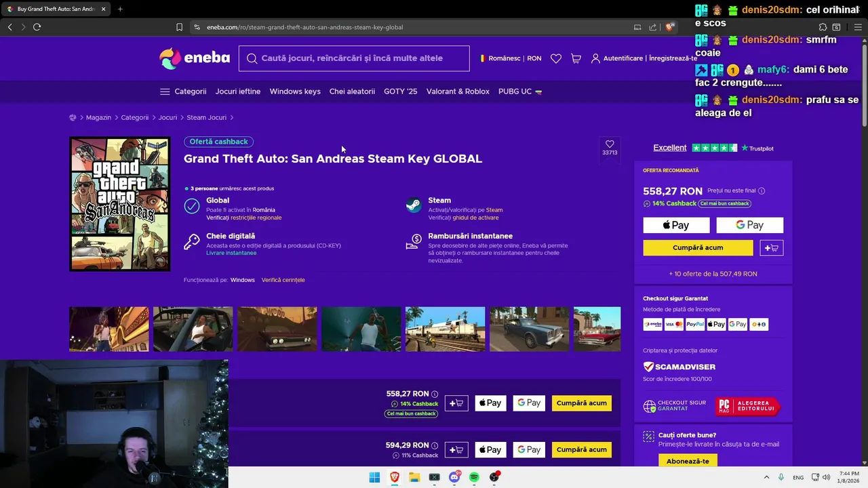This screenshot has height=488, width=868.
Task: Click Înregistrează-te sign-up link
Action: tap(673, 58)
